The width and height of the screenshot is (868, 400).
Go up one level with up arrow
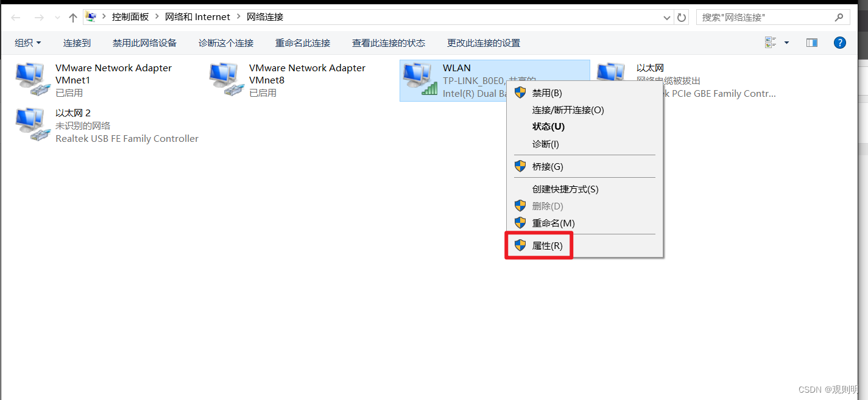pyautogui.click(x=73, y=18)
